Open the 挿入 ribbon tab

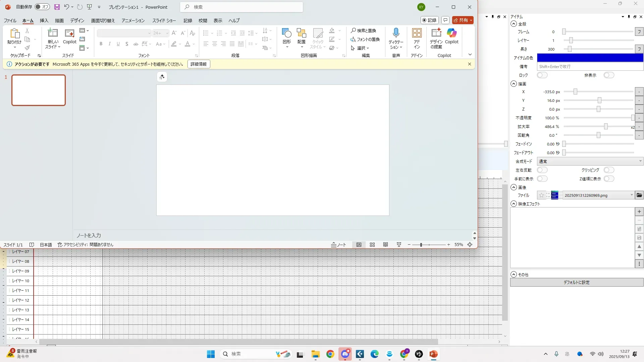44,20
